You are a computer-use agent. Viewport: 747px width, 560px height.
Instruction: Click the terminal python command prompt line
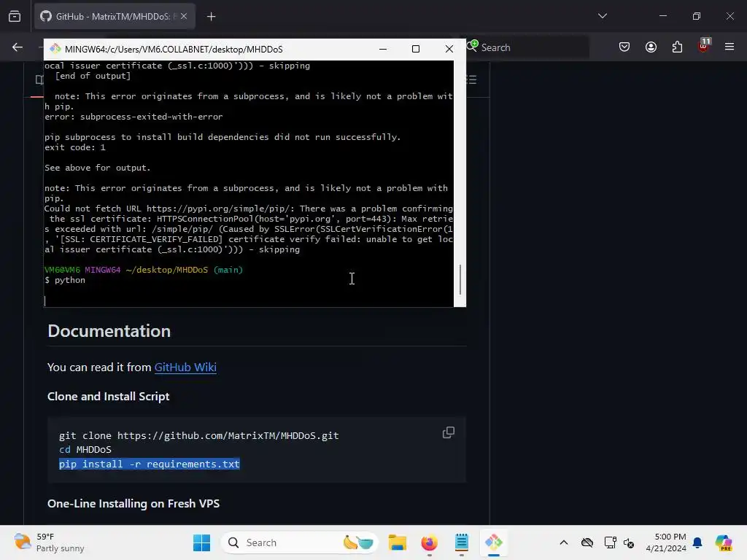65,280
